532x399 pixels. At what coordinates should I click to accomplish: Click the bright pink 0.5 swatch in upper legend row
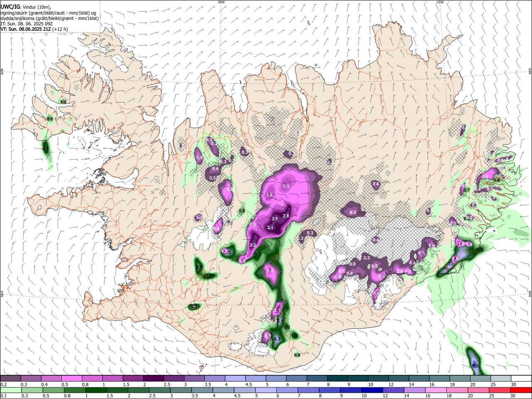pyautogui.click(x=71, y=378)
